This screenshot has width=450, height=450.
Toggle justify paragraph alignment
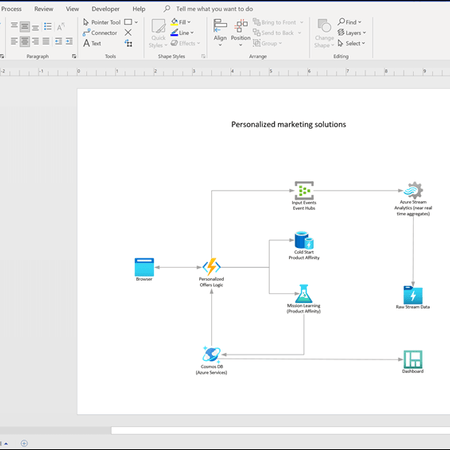click(x=46, y=41)
